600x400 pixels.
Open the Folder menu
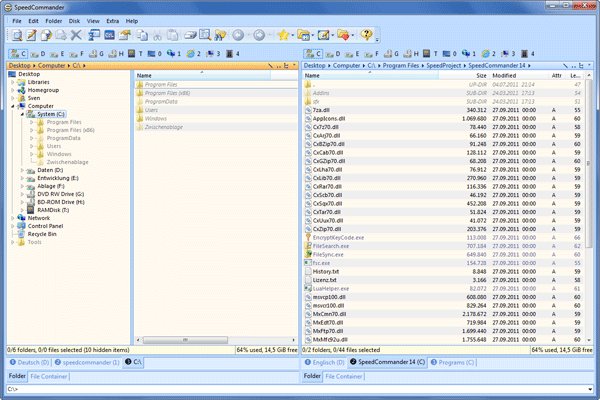[54, 21]
